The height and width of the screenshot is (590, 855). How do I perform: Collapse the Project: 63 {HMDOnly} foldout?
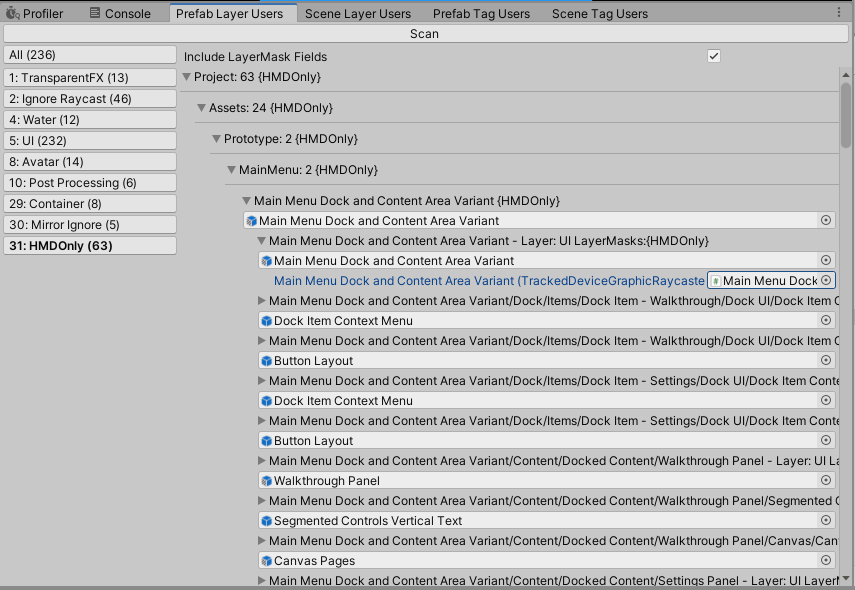186,77
